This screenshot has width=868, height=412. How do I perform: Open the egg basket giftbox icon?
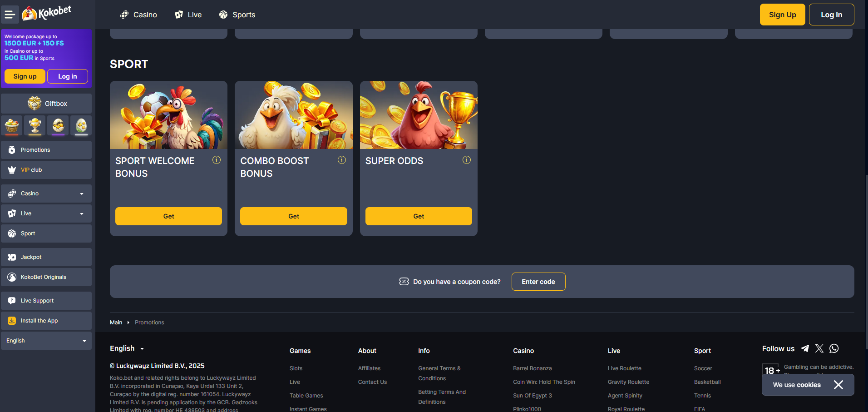(x=12, y=125)
